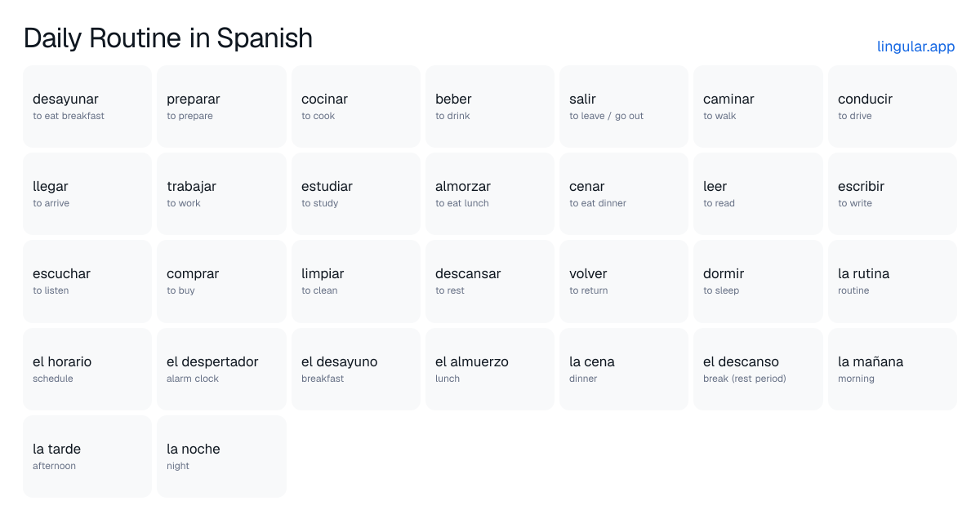Click the 'cocinar' card
This screenshot has width=980, height=514.
click(x=356, y=106)
